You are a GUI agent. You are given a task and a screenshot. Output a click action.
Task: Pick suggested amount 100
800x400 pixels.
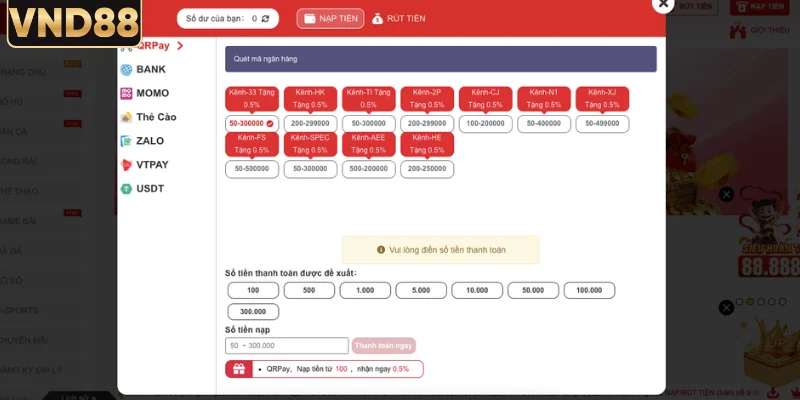[253, 290]
